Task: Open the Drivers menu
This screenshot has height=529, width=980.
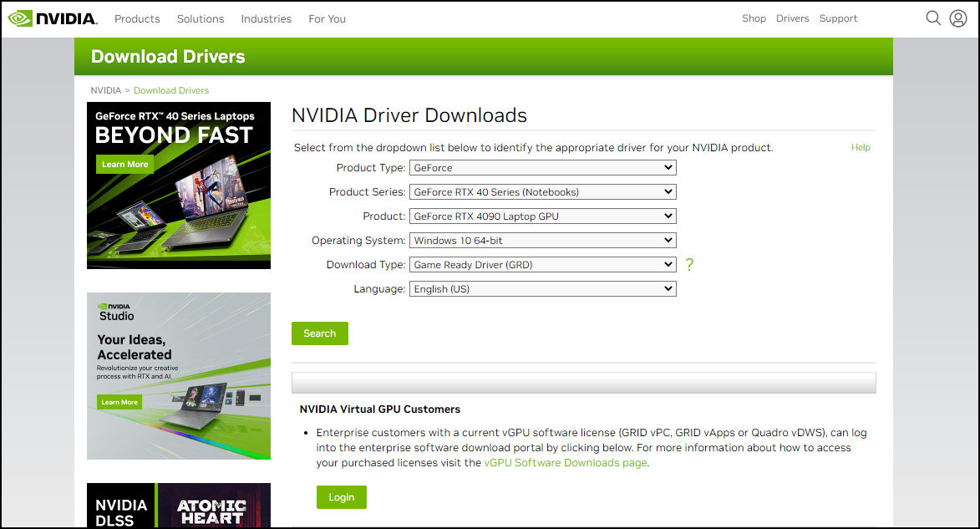Action: 792,18
